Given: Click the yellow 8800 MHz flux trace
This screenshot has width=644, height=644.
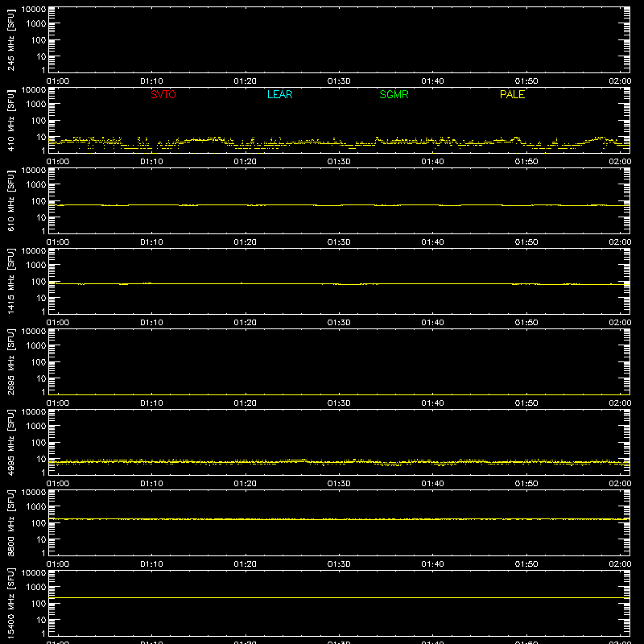Looking at the screenshot, I should [x=339, y=519].
